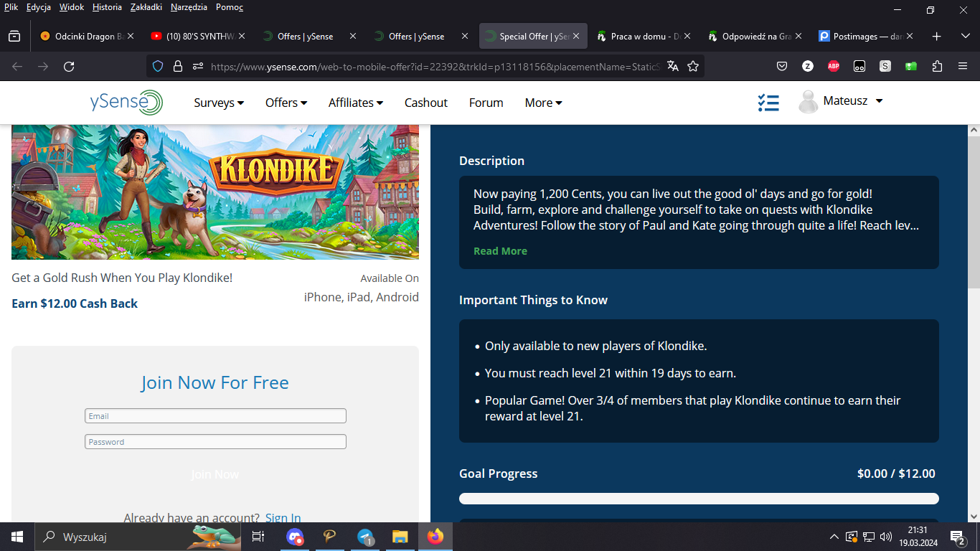Click the volume icon in system tray
Viewport: 980px width, 551px height.
tap(886, 537)
